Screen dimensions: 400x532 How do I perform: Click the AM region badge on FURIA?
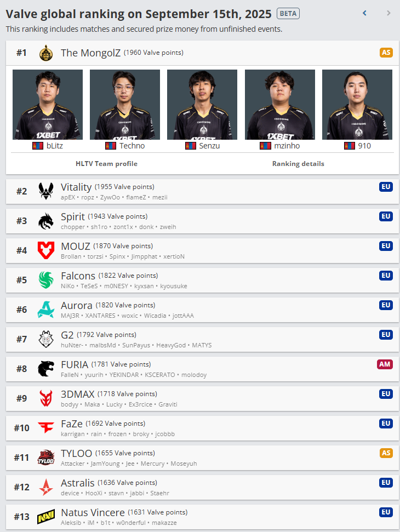pyautogui.click(x=385, y=364)
